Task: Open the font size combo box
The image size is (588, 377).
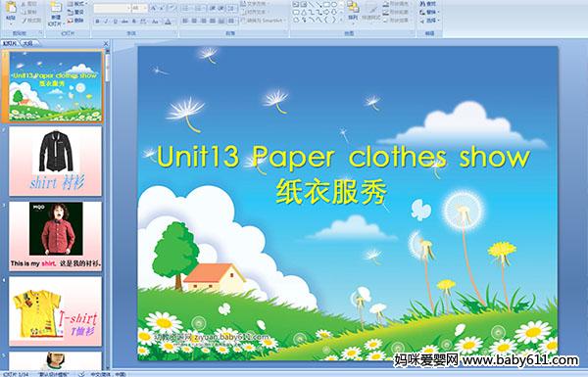Action: coord(139,8)
